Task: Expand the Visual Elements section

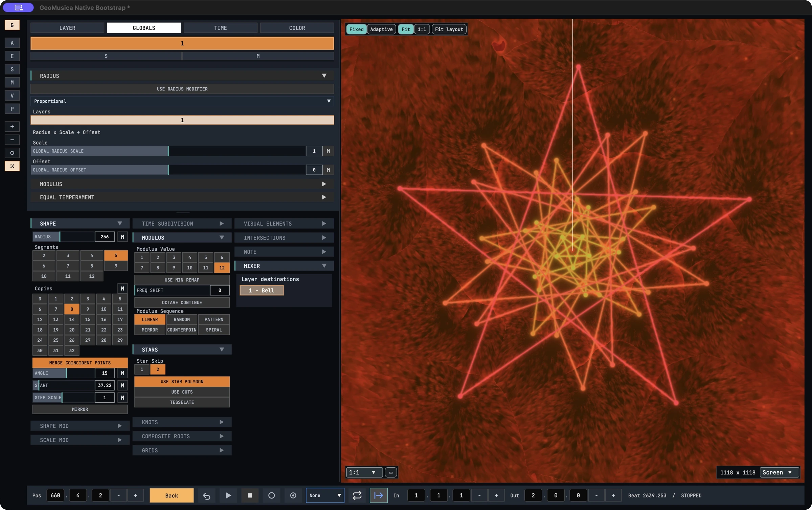Action: click(284, 224)
